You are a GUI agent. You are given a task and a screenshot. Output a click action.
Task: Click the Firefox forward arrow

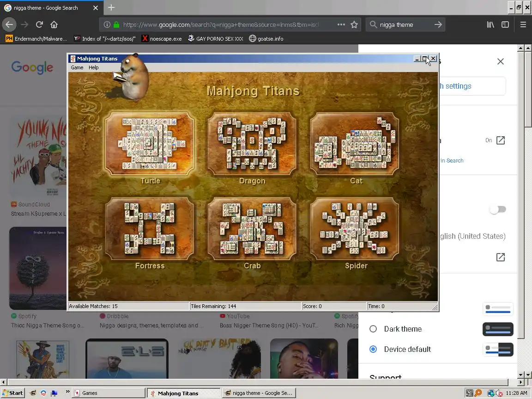click(x=24, y=24)
